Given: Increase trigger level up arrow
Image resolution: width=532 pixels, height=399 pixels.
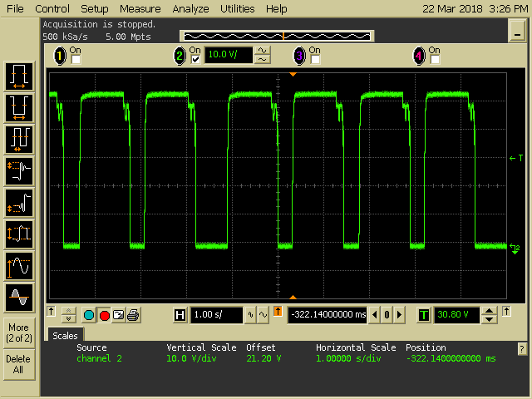Looking at the screenshot, I should (x=490, y=311).
